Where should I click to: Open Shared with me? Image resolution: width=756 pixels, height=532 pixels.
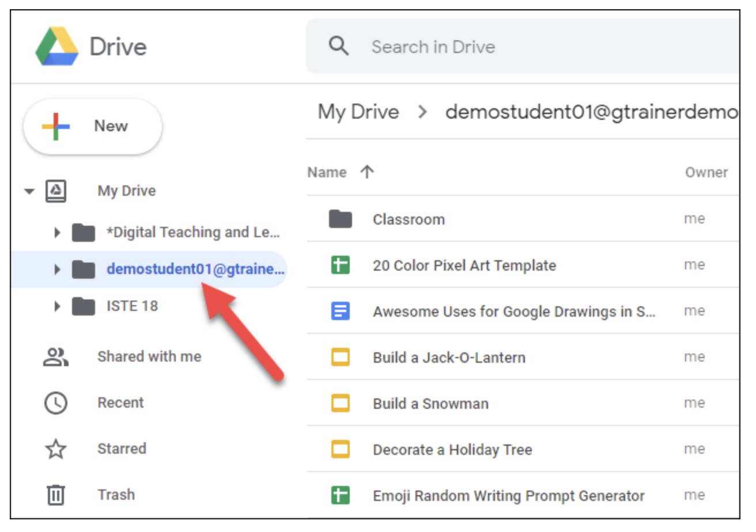[x=149, y=357]
